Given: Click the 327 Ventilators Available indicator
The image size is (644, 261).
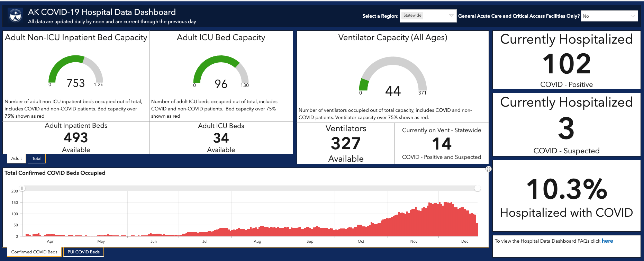Looking at the screenshot, I should click(x=346, y=143).
